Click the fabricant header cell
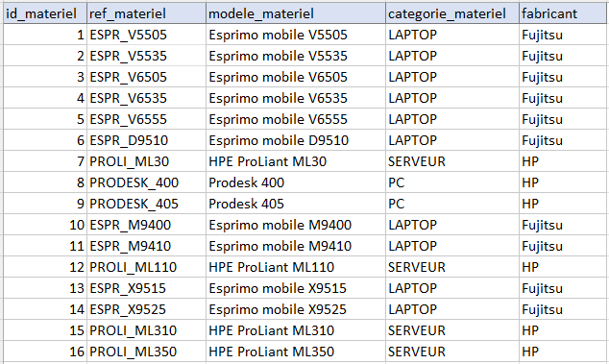The height and width of the screenshot is (364, 609). coord(564,13)
